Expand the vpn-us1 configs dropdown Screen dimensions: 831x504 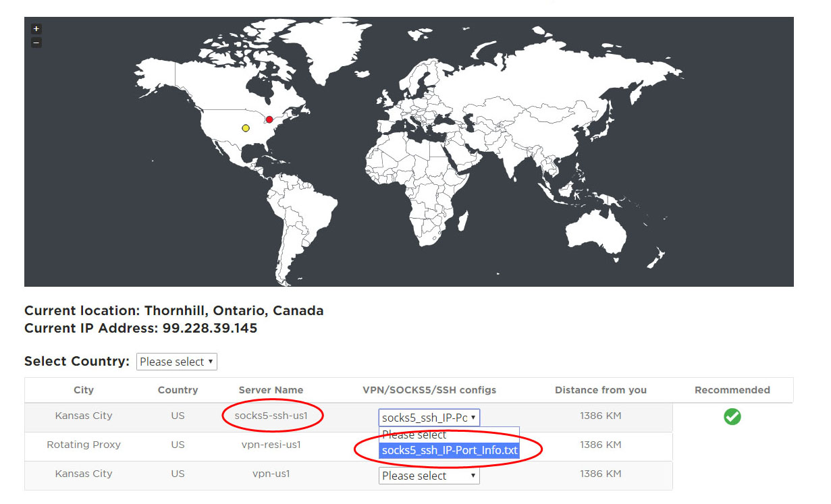coord(429,476)
